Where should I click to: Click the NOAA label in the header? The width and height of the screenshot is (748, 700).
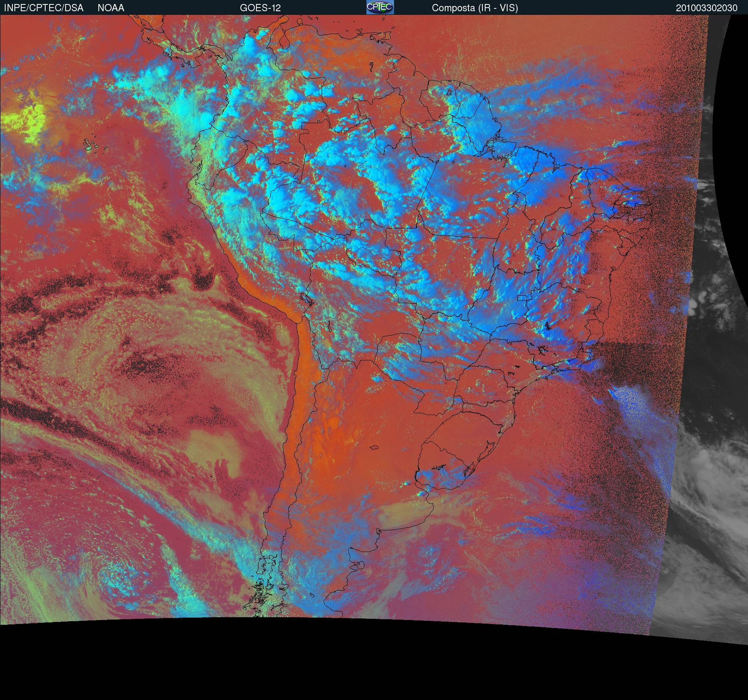[111, 8]
